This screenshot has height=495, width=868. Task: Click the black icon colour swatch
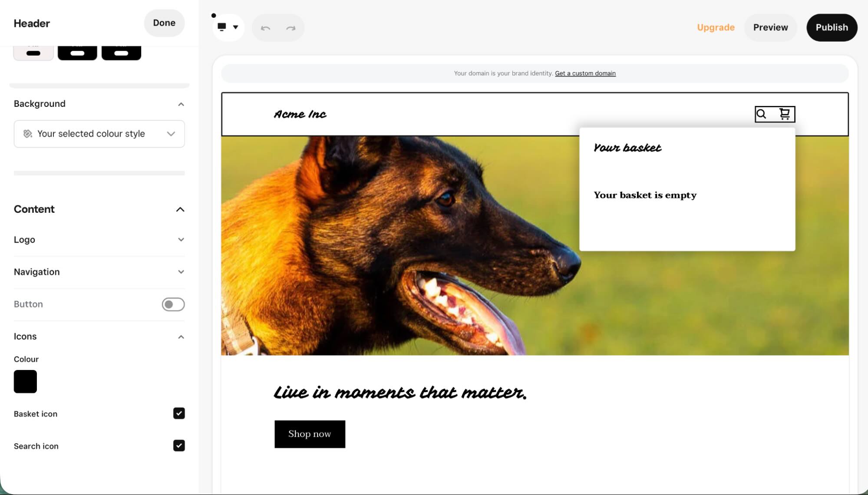click(25, 381)
